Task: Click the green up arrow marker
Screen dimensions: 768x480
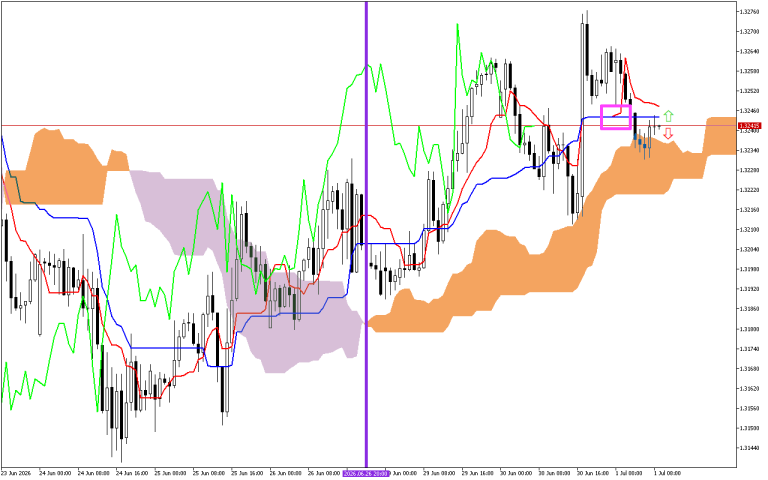Action: click(x=669, y=116)
